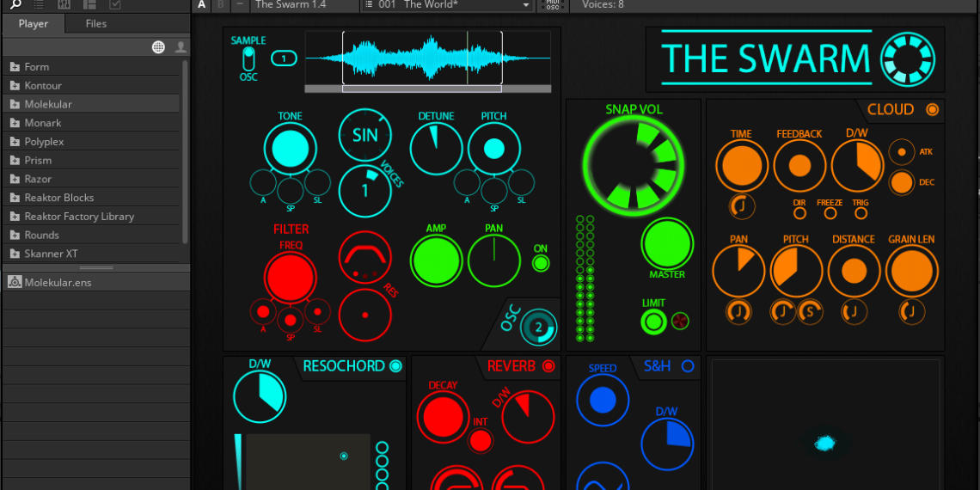Click the MIDI OSC indicator icon
The image size is (980, 490).
click(x=552, y=5)
